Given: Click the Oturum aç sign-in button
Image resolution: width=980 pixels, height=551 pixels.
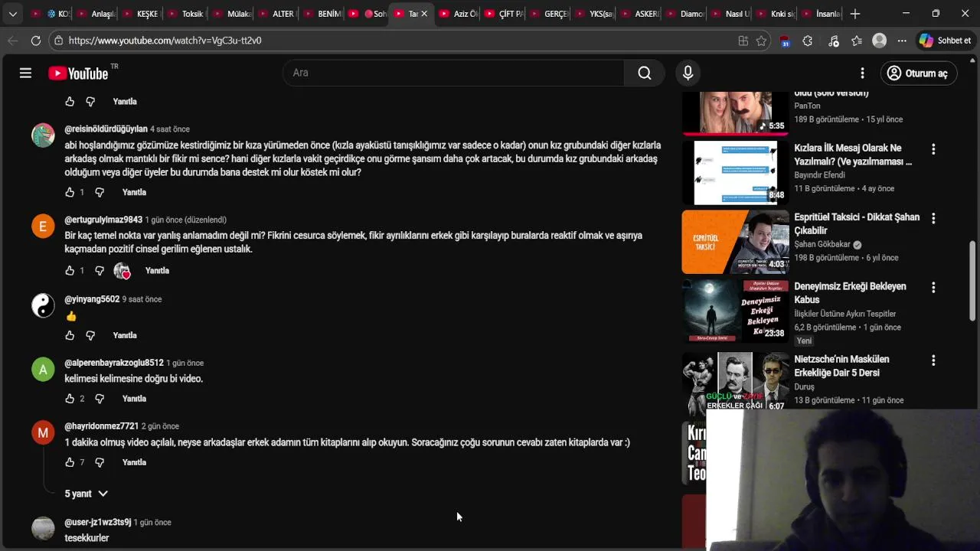Looking at the screenshot, I should [918, 73].
